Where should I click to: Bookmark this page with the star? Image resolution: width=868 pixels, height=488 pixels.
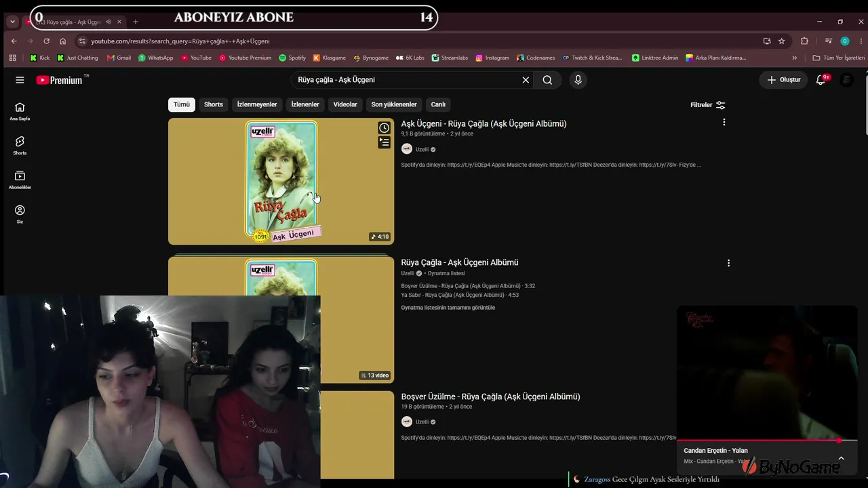(x=782, y=41)
